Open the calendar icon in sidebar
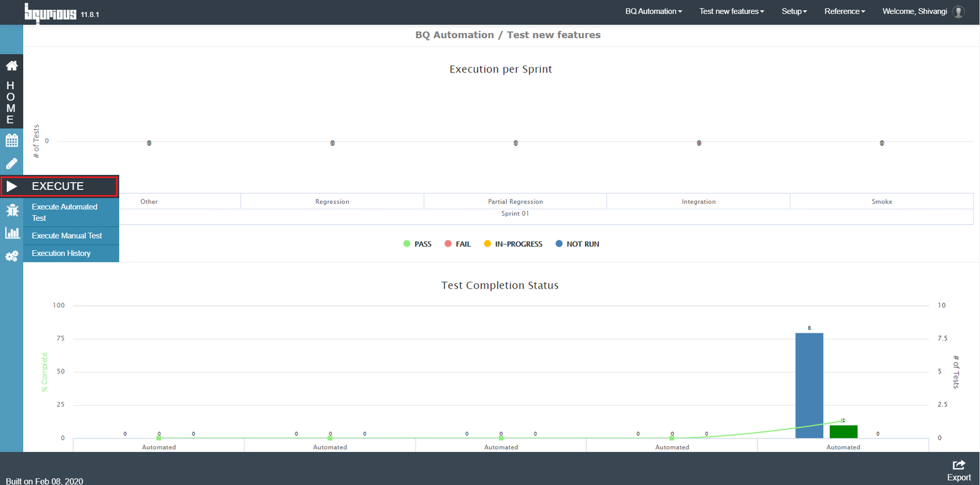Screen dimensions: 980x485 11,140
